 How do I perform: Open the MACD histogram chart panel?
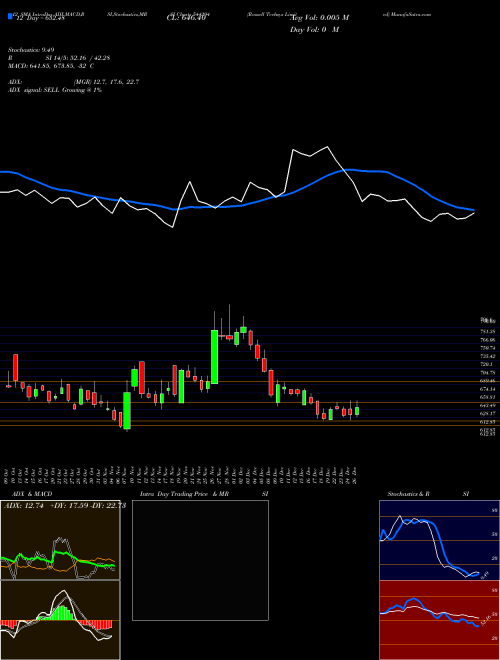(x=60, y=620)
